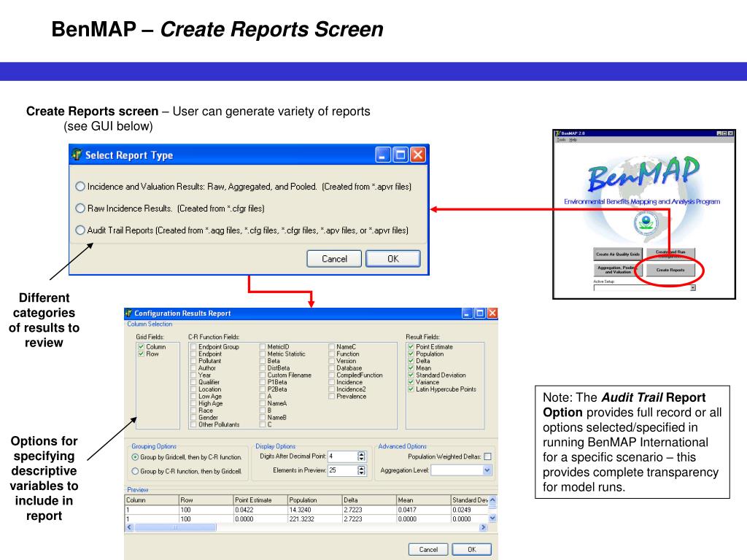Maximize the Select Report Type dialog
747x560 pixels.
point(400,155)
